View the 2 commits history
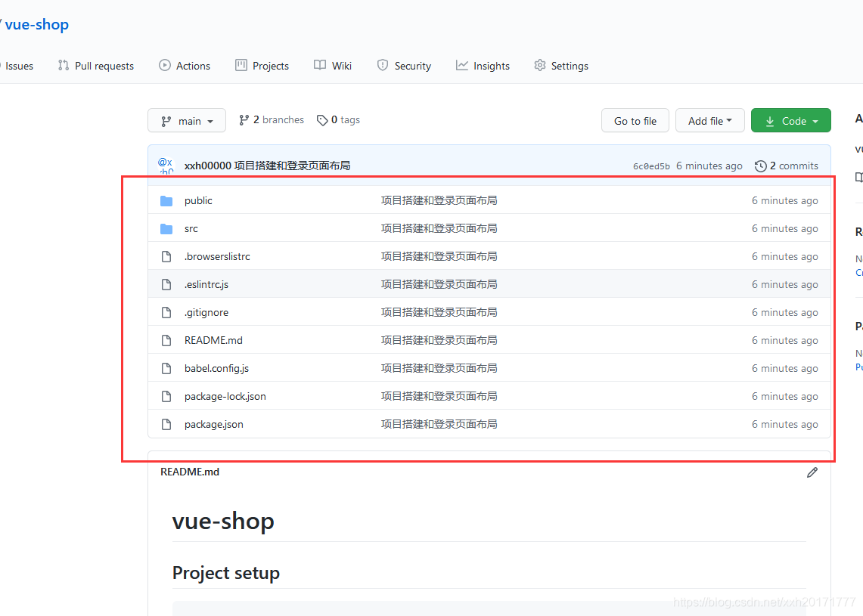Screen dimensions: 863x616 point(786,166)
